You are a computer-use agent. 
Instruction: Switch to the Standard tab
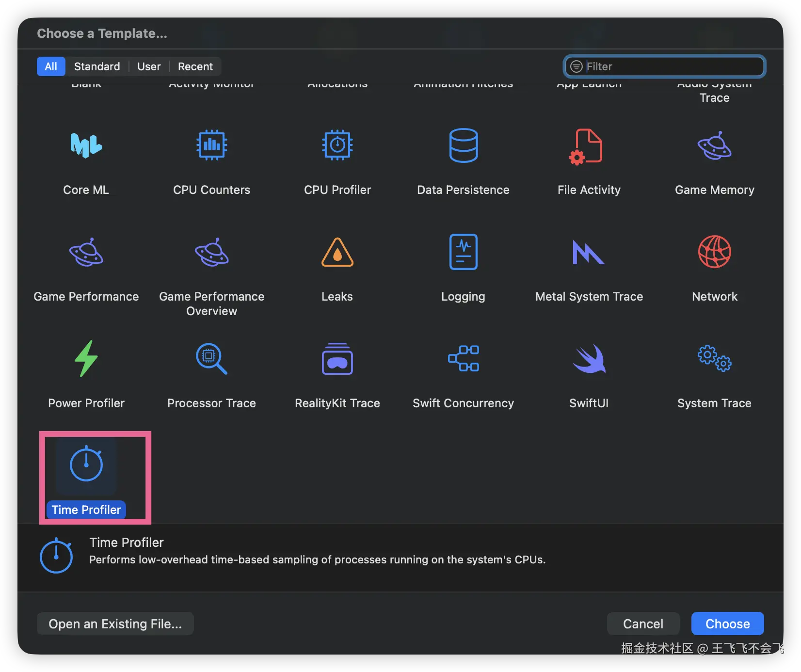pos(97,66)
